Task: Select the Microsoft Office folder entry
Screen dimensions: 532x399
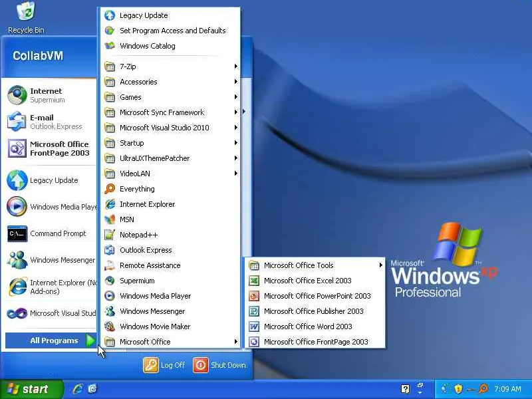Action: pyautogui.click(x=171, y=342)
